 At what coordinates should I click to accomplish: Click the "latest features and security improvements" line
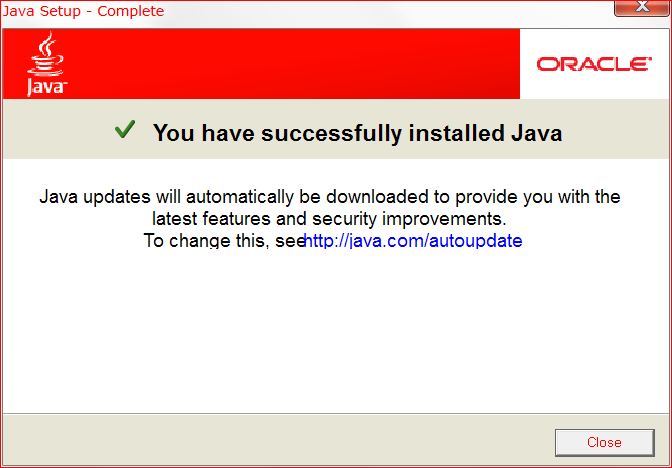click(x=329, y=219)
